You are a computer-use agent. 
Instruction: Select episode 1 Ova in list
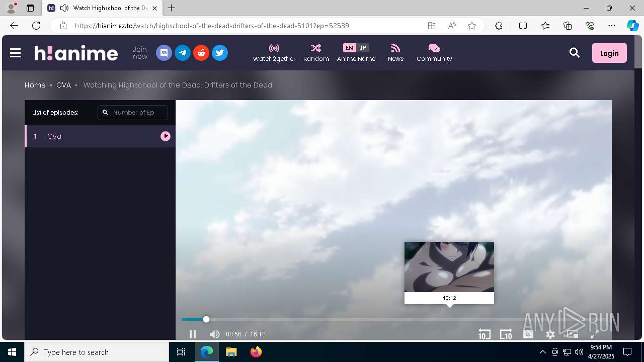(100, 136)
